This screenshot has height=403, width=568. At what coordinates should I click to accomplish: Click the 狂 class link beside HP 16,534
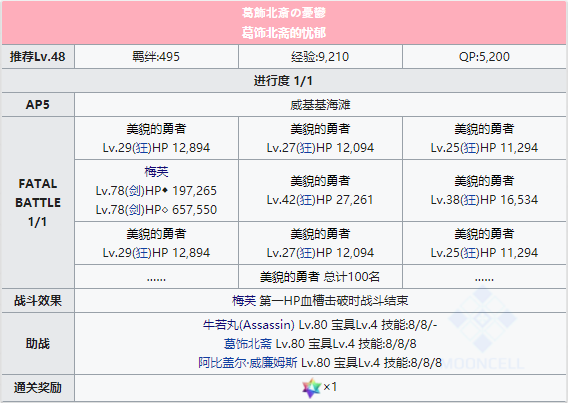point(470,200)
